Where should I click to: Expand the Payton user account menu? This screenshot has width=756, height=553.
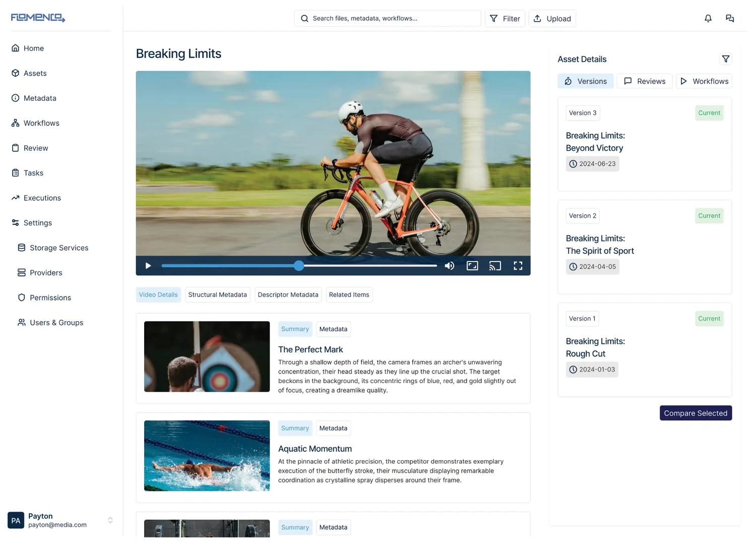coord(110,520)
